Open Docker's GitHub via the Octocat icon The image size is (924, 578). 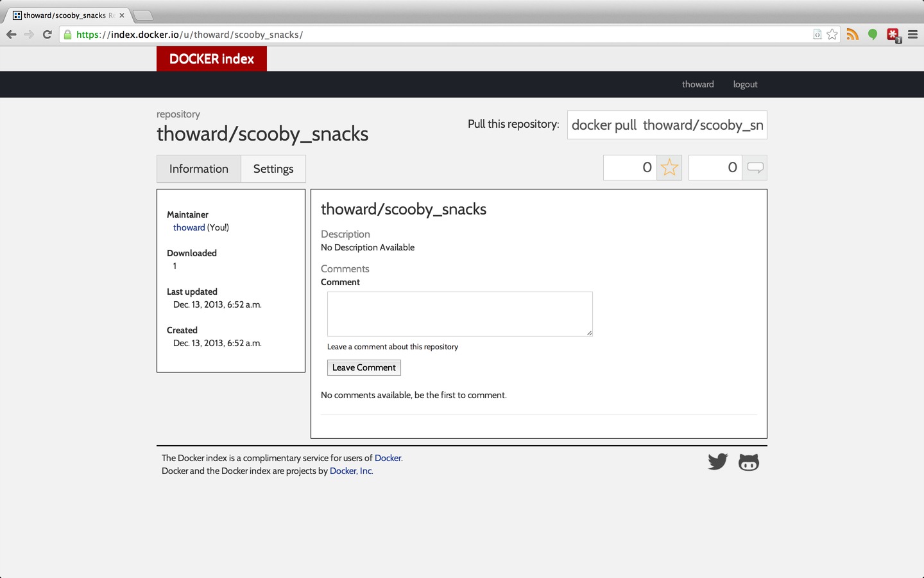point(748,461)
